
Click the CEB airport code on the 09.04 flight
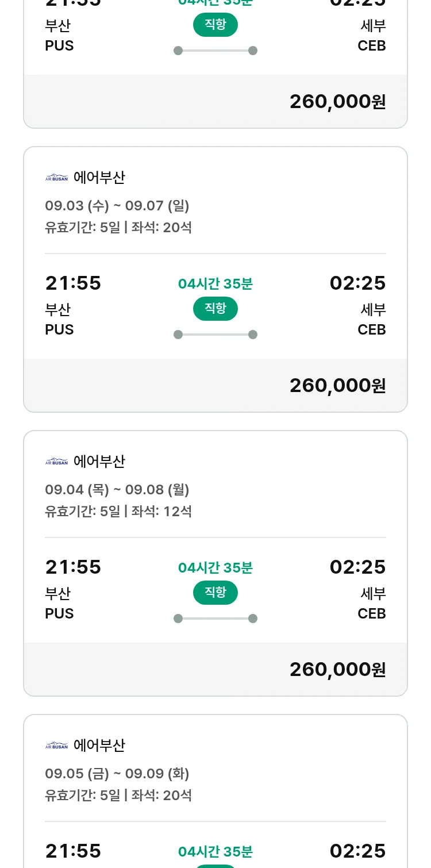(x=371, y=614)
